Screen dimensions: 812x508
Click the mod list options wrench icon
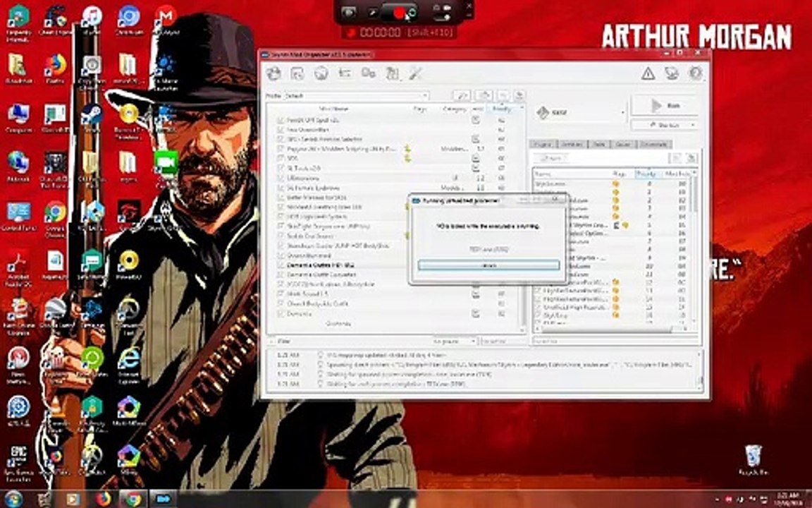(x=462, y=95)
